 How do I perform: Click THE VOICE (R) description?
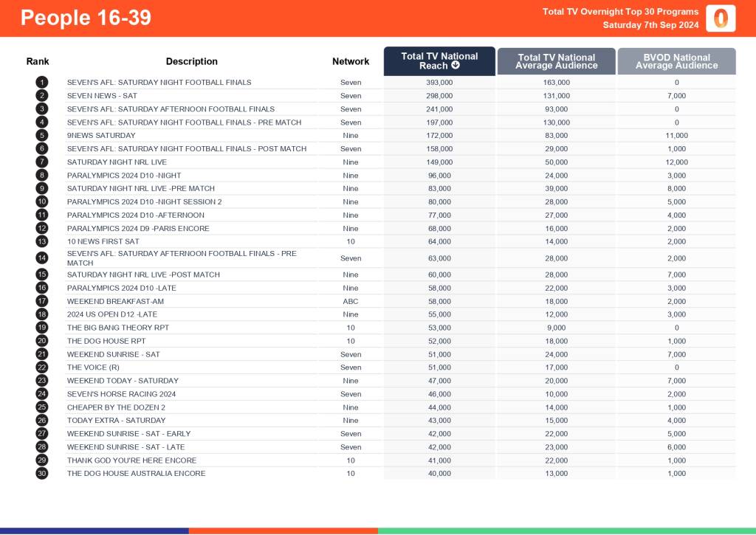pyautogui.click(x=93, y=367)
